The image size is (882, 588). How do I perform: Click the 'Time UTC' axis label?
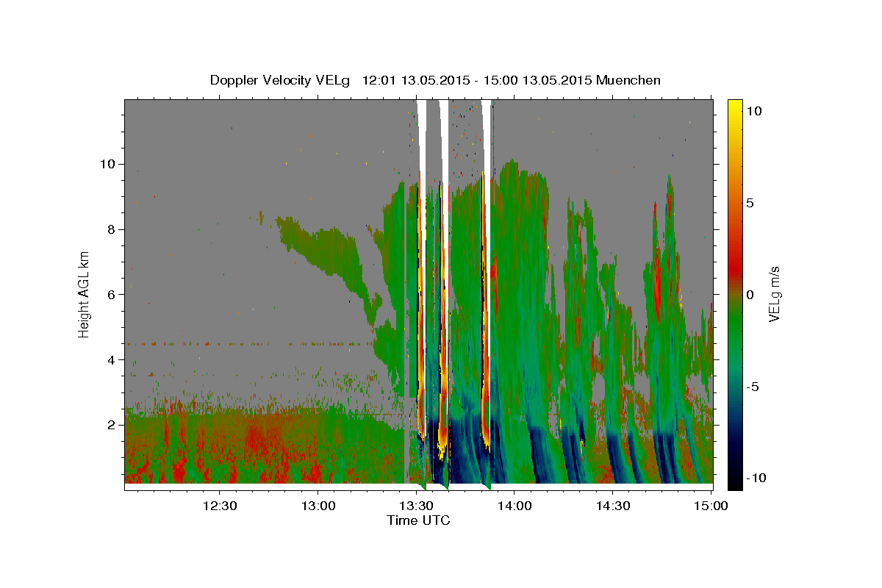[x=418, y=520]
